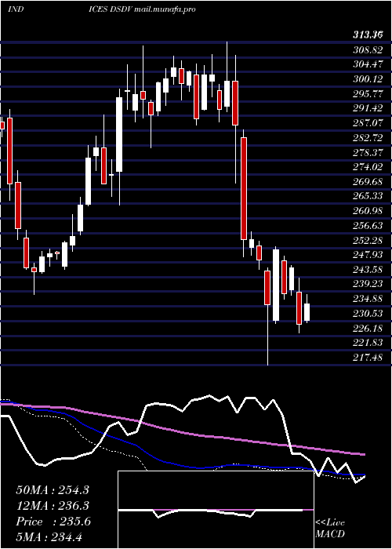Click the 50MA : 254.3 readout
The height and width of the screenshot is (549, 392).
53,490
